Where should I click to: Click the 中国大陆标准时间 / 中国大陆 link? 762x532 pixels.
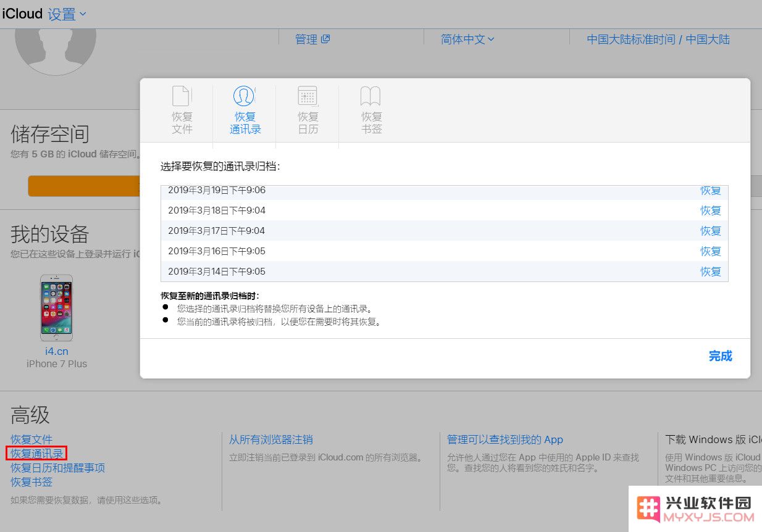click(658, 39)
